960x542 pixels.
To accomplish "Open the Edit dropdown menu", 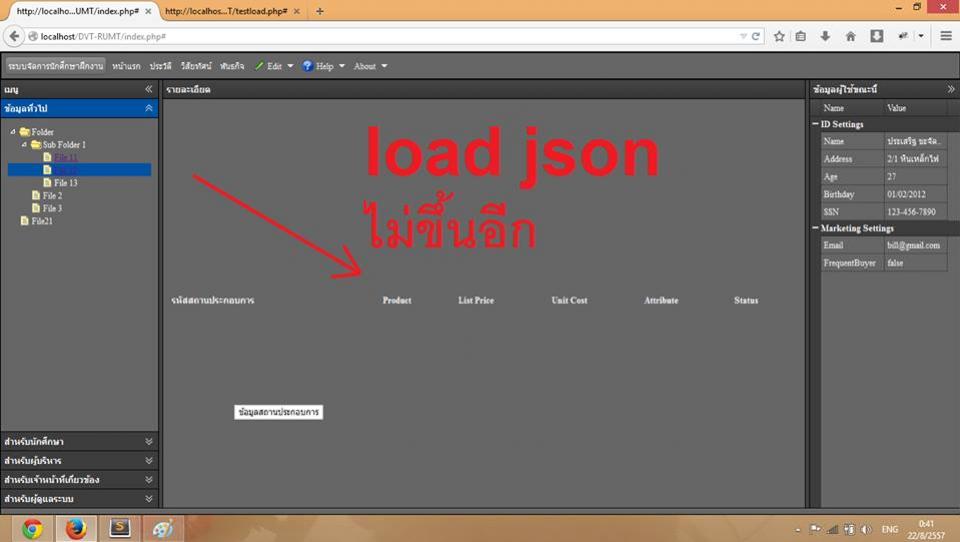I will [274, 66].
